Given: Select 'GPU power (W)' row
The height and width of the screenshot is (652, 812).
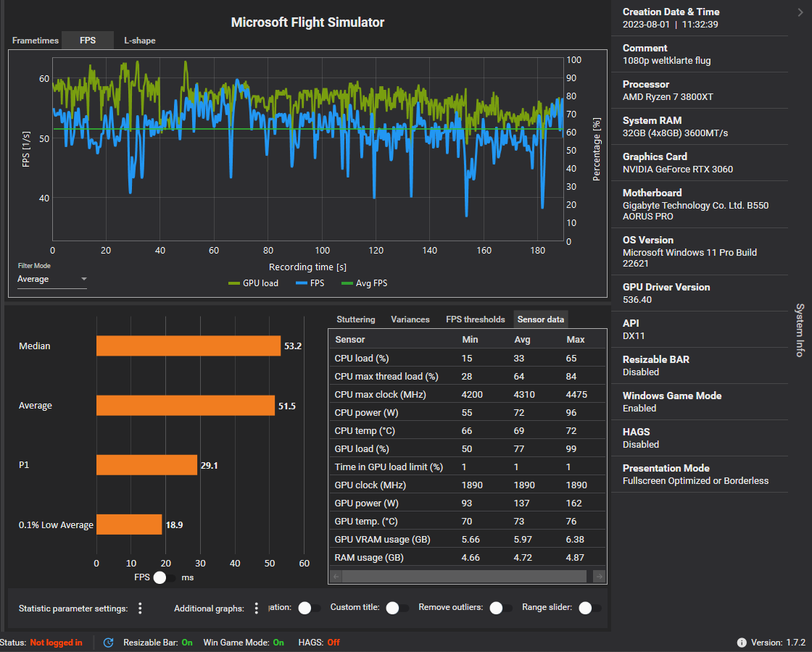Looking at the screenshot, I should coord(467,503).
